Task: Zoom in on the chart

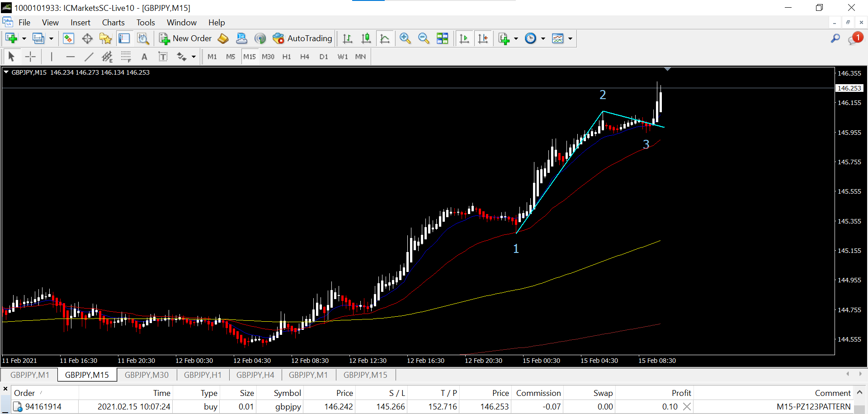Action: pos(405,38)
